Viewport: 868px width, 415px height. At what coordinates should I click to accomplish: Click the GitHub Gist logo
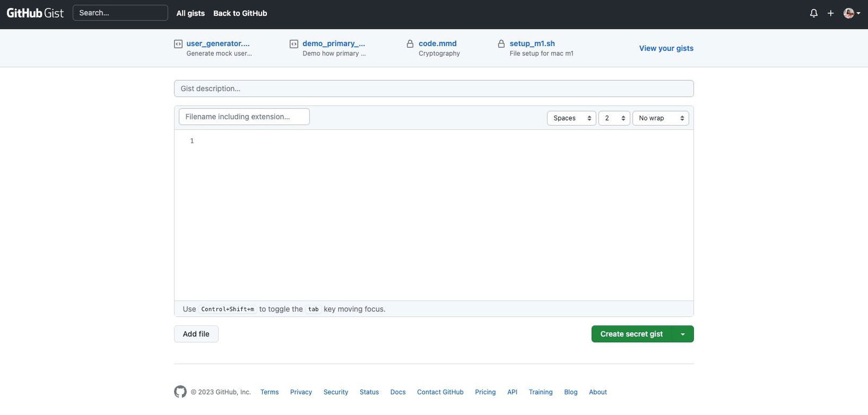35,12
